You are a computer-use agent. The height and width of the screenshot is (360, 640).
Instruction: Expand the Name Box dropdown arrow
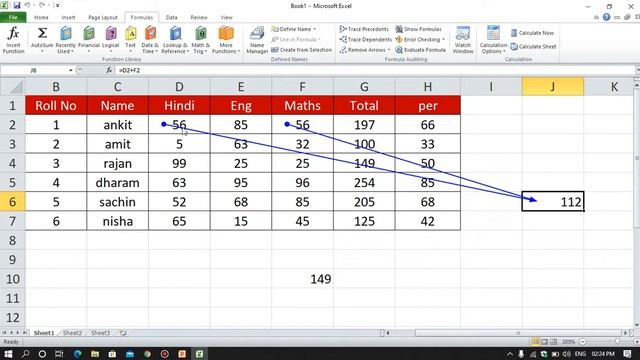pyautogui.click(x=71, y=70)
